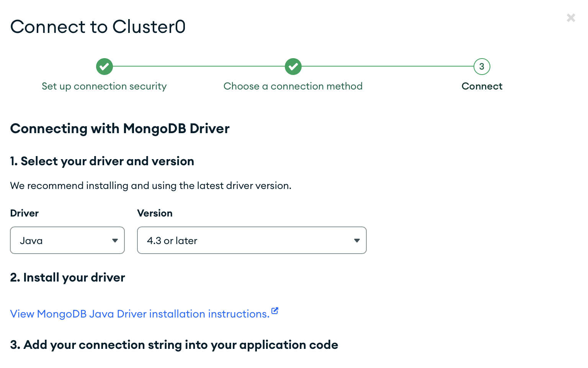This screenshot has width=588, height=368.
Task: Go to Choose a connection method step
Action: pos(293,86)
